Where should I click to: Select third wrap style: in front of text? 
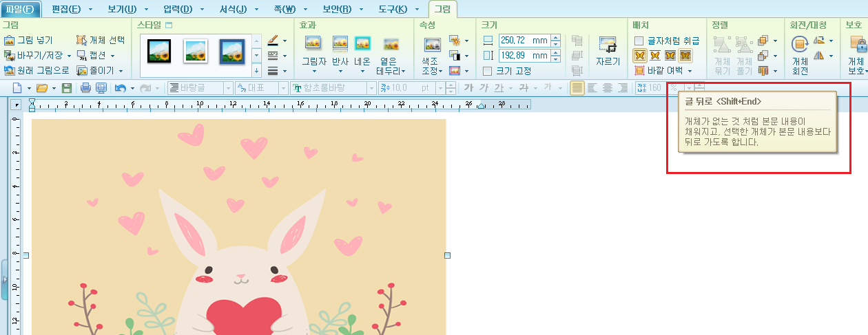coord(670,55)
